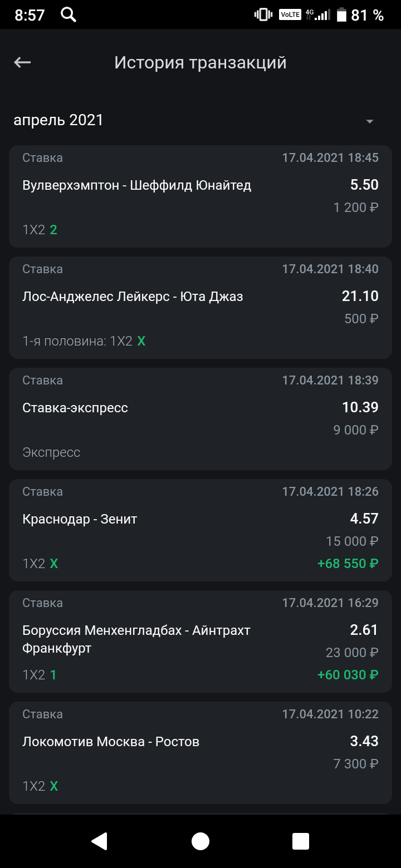Tap the battery icon in status bar
Viewport: 401px width, 868px height.
(x=341, y=15)
